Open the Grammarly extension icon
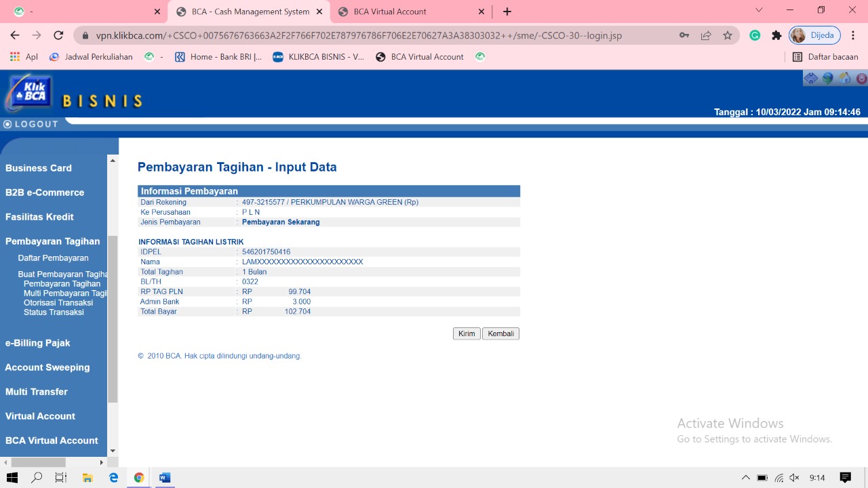 tap(755, 35)
